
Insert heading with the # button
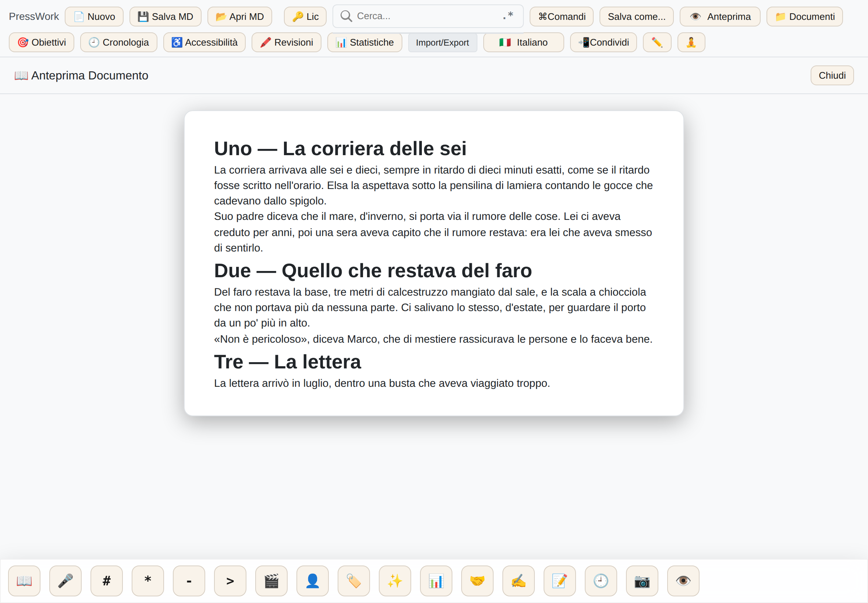[x=107, y=581]
